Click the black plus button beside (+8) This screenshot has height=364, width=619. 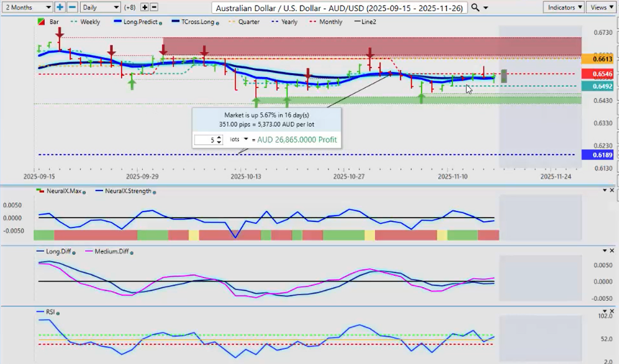click(145, 7)
